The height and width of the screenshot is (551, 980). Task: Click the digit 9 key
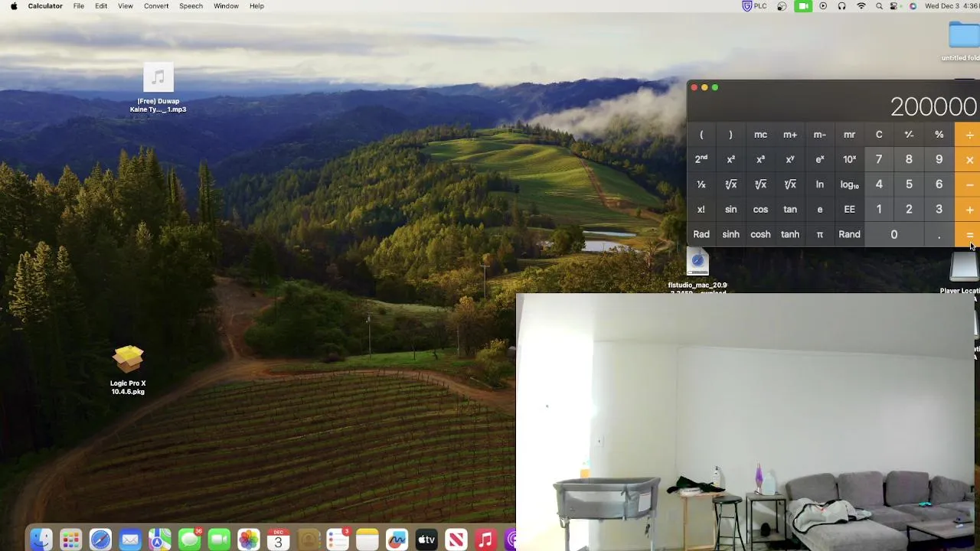pyautogui.click(x=939, y=160)
